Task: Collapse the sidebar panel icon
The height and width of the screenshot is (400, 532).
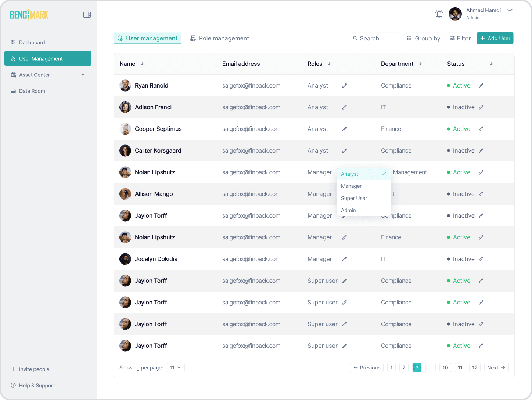Action: [87, 15]
